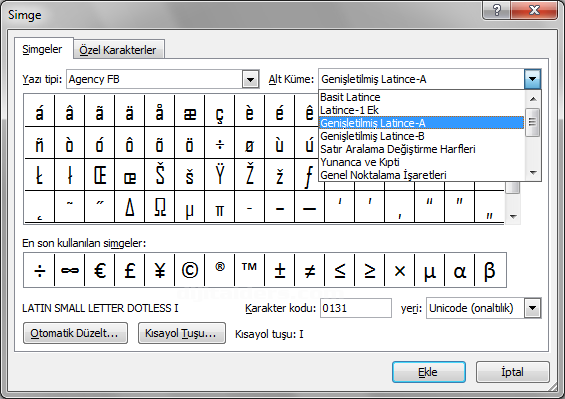Select the £ pound recently used symbol

click(129, 270)
